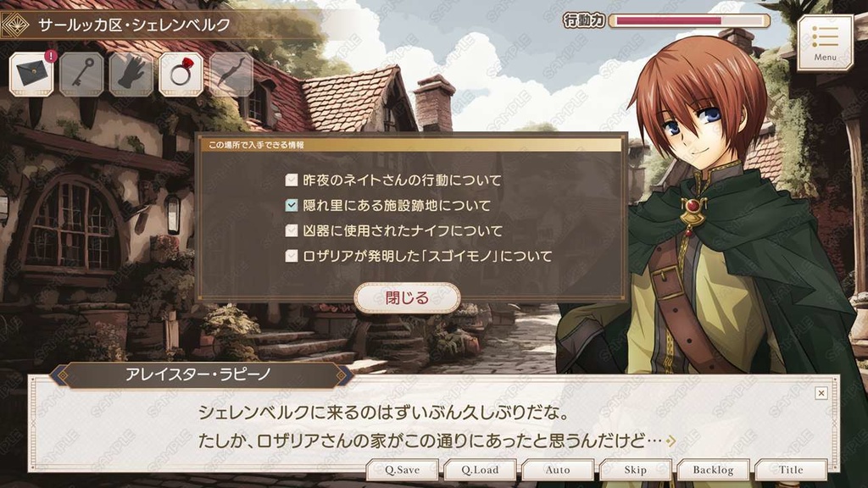The image size is (868, 488).
Task: Check 凶器に使用されたナイフについて checkbox
Action: pyautogui.click(x=292, y=230)
